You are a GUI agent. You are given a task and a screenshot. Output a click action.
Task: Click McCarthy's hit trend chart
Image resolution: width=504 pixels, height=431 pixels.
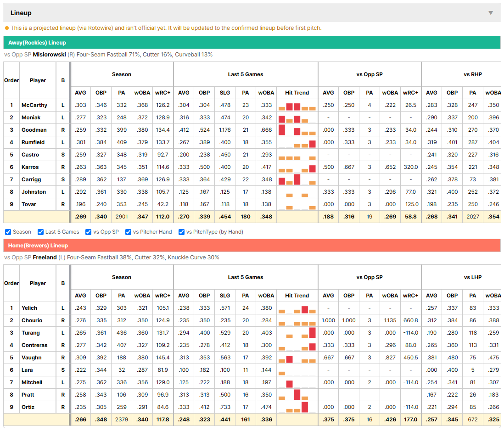pyautogui.click(x=297, y=106)
